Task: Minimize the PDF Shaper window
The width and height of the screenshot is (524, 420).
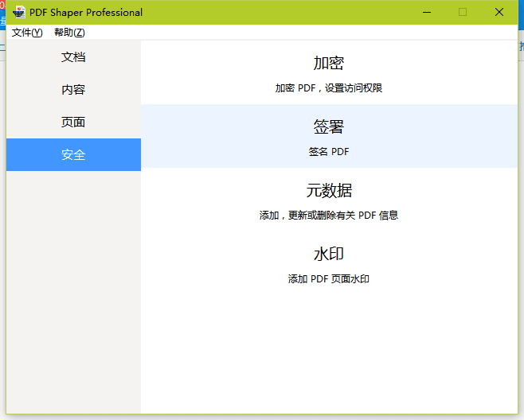Action: coord(427,13)
